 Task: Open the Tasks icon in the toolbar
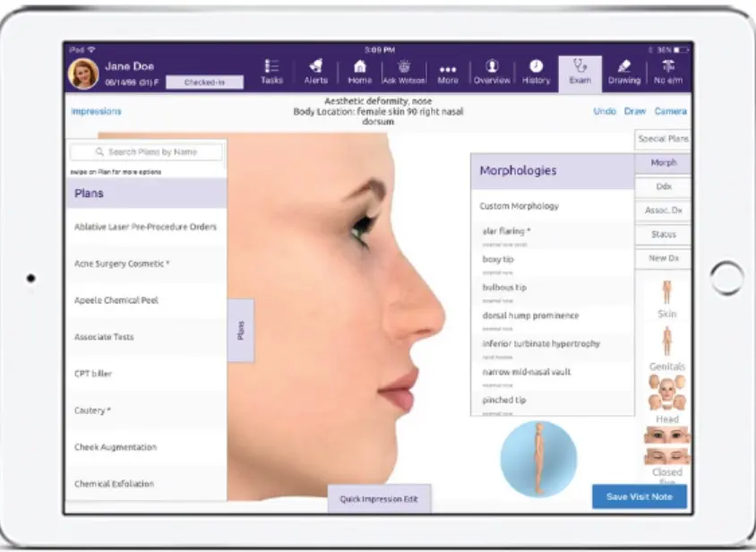(x=271, y=72)
